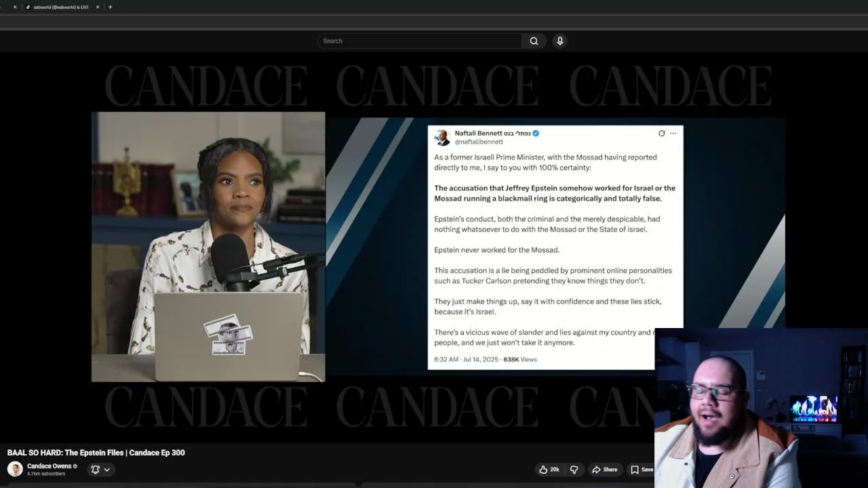Click the YouTube search magnifier button
The width and height of the screenshot is (868, 488).
[x=534, y=41]
